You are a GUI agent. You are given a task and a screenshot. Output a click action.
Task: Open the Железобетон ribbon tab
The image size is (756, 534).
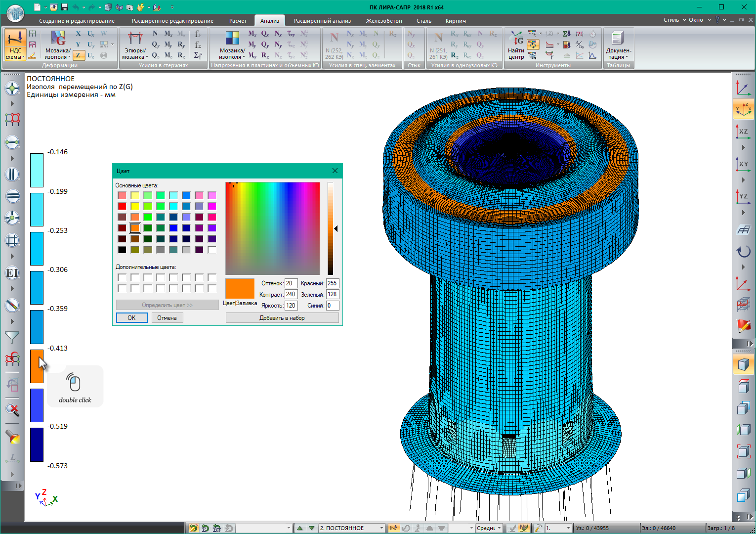coord(383,21)
